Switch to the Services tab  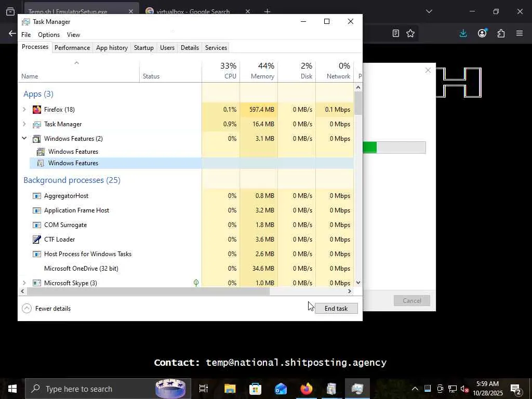216,47
